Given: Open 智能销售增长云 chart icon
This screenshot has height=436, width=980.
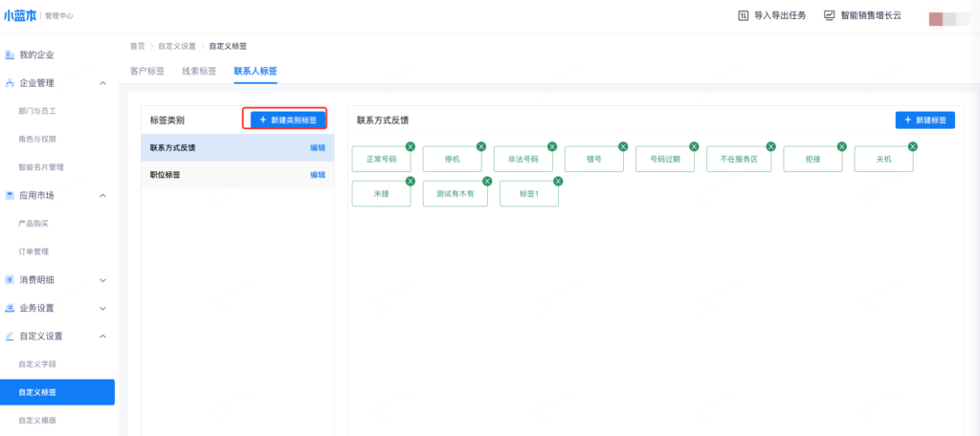Looking at the screenshot, I should pos(830,15).
